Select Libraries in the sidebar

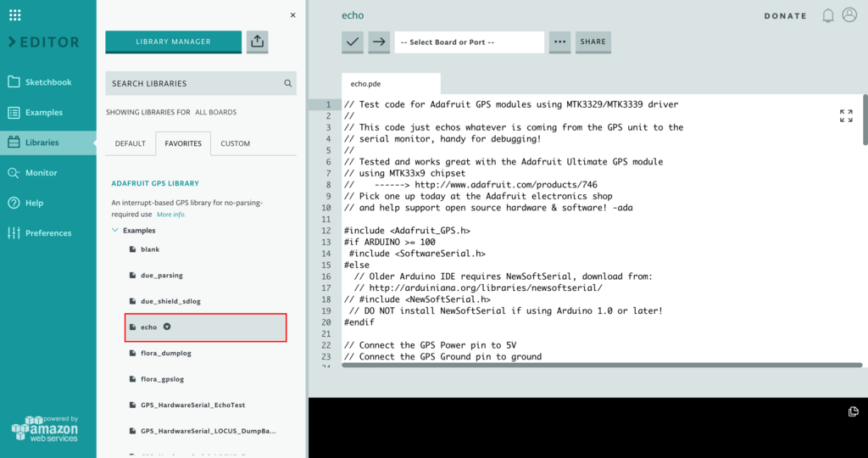click(47, 142)
